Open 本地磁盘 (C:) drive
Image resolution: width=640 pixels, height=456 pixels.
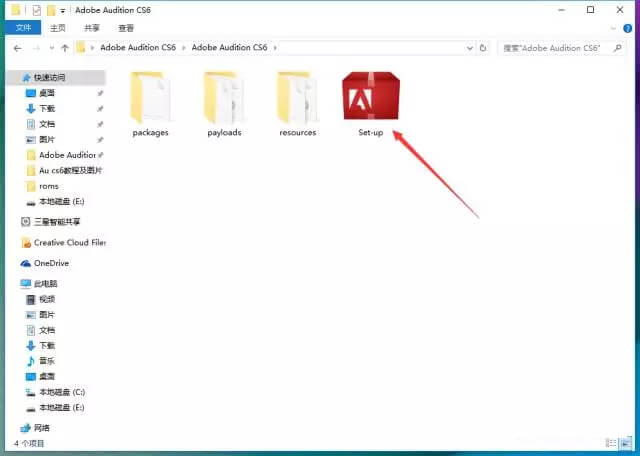62,392
